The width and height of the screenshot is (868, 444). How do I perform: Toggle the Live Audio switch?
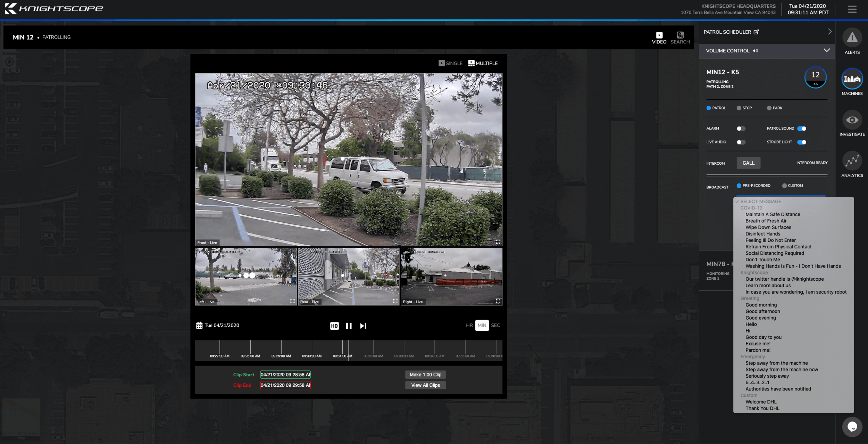(741, 142)
